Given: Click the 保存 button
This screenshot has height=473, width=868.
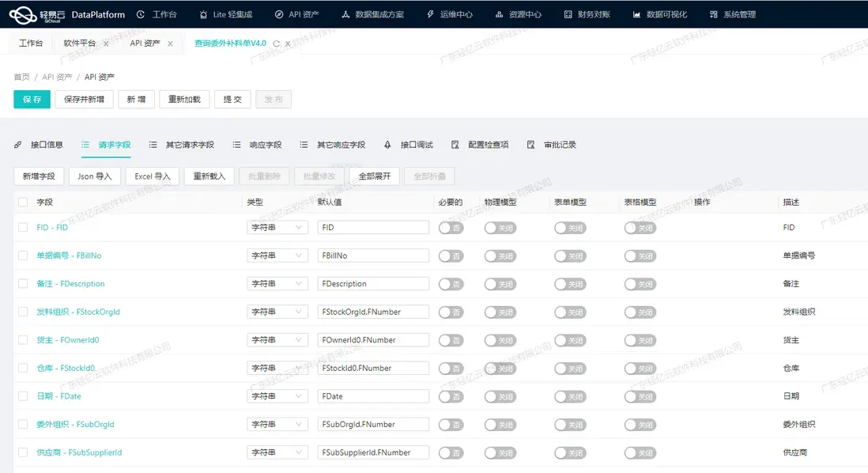Looking at the screenshot, I should click(32, 100).
